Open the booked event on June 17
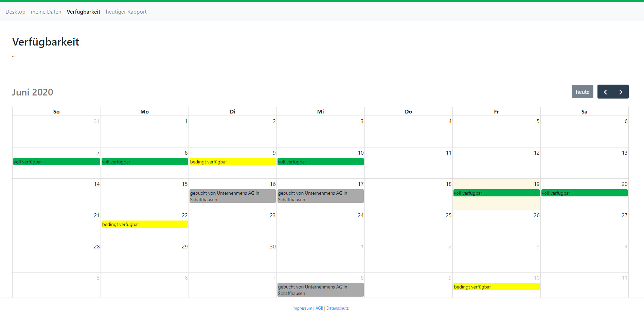Image resolution: width=644 pixels, height=316 pixels. (x=320, y=196)
